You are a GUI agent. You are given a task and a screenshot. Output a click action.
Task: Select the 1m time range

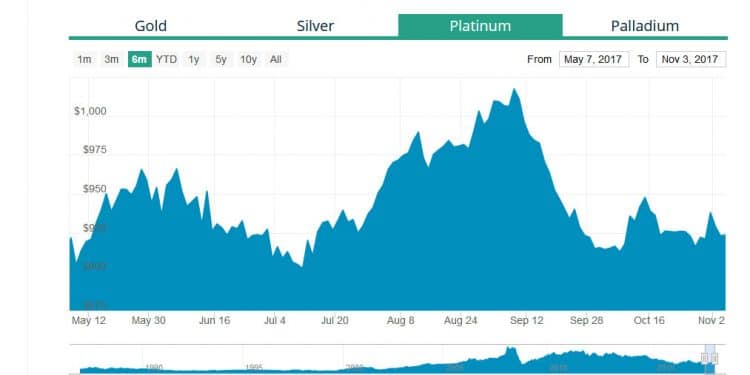coord(84,59)
